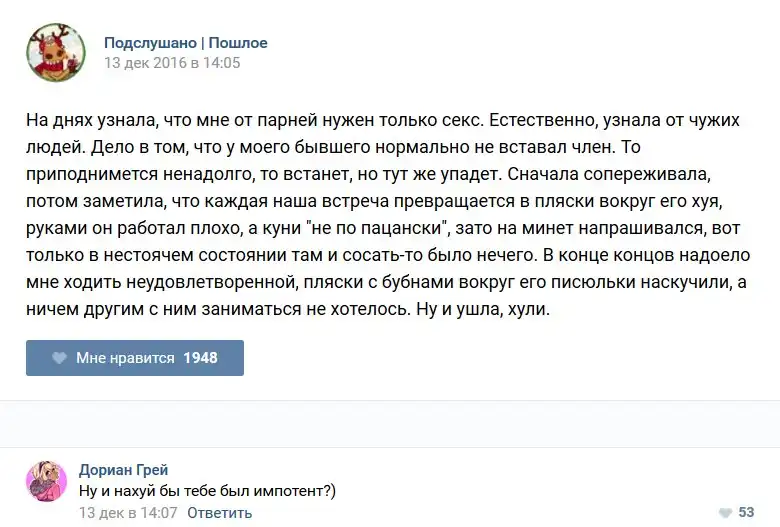The width and height of the screenshot is (780, 527).
Task: Open comment timestamp 13 дек в 14:07
Action: tap(128, 513)
